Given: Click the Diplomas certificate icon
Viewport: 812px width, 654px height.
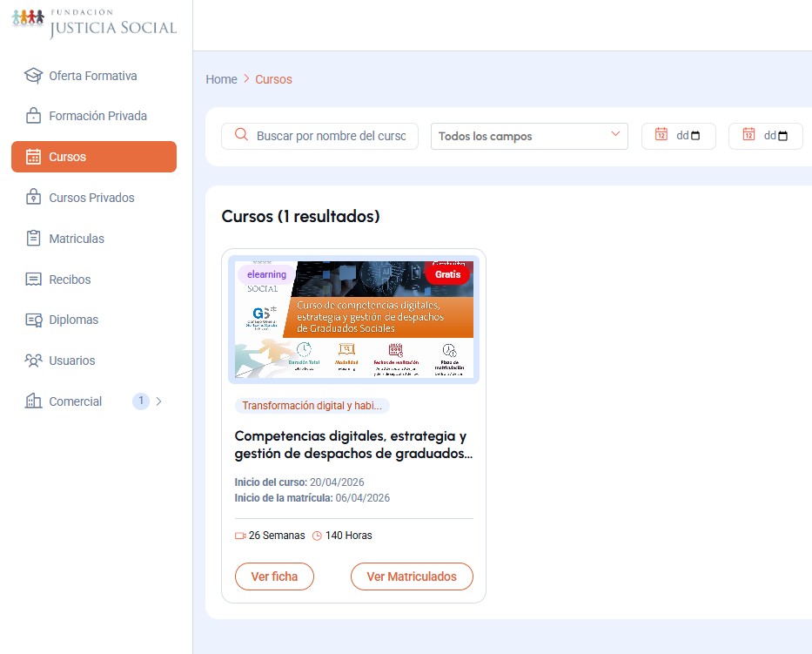Looking at the screenshot, I should (x=34, y=320).
